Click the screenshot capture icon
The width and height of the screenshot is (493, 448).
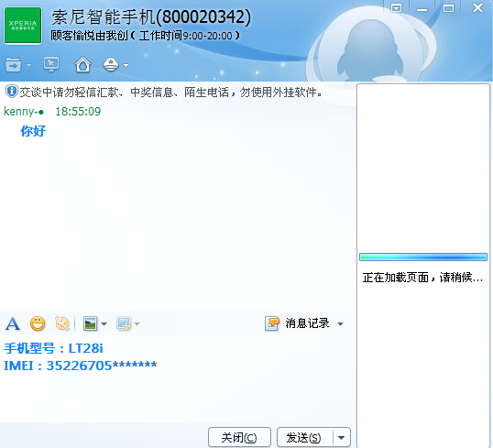[x=124, y=323]
